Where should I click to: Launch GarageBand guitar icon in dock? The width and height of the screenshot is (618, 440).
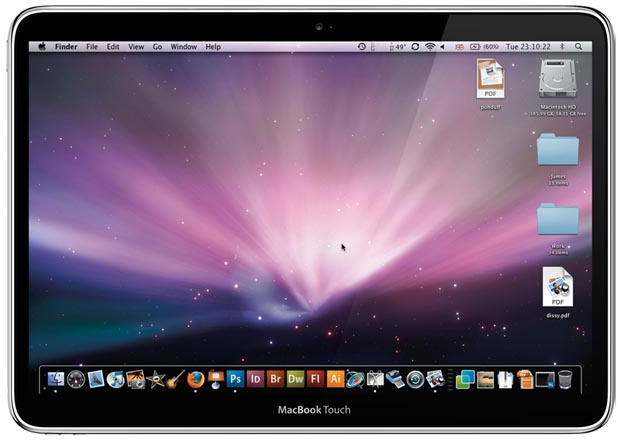click(175, 379)
